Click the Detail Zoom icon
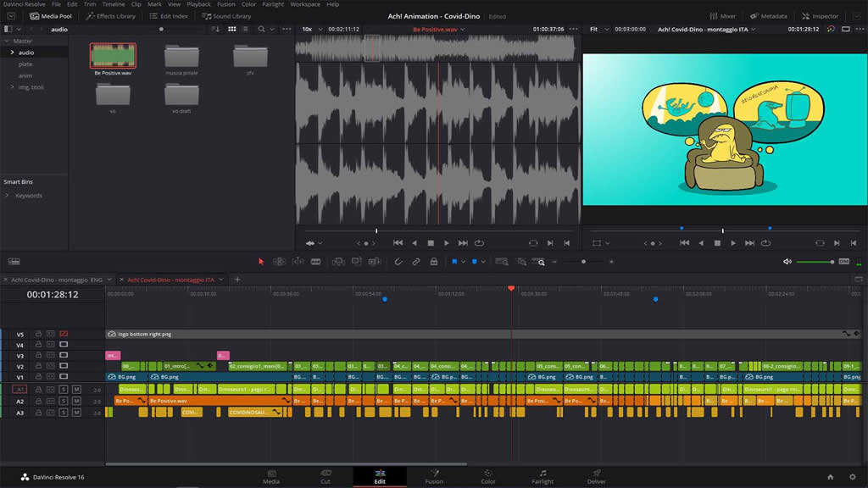Screen dimensions: 868x488 click(x=521, y=262)
